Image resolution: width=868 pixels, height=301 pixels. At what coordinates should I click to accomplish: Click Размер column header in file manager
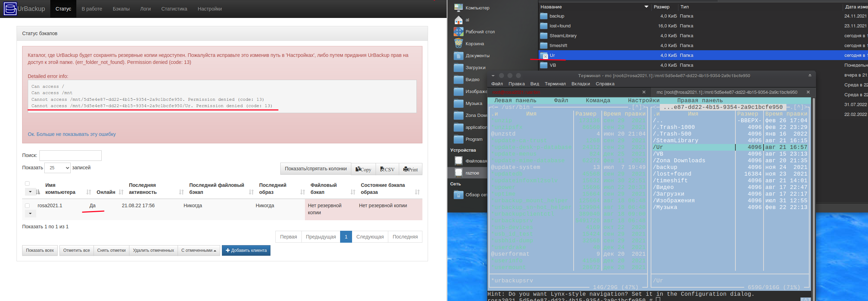click(x=662, y=7)
